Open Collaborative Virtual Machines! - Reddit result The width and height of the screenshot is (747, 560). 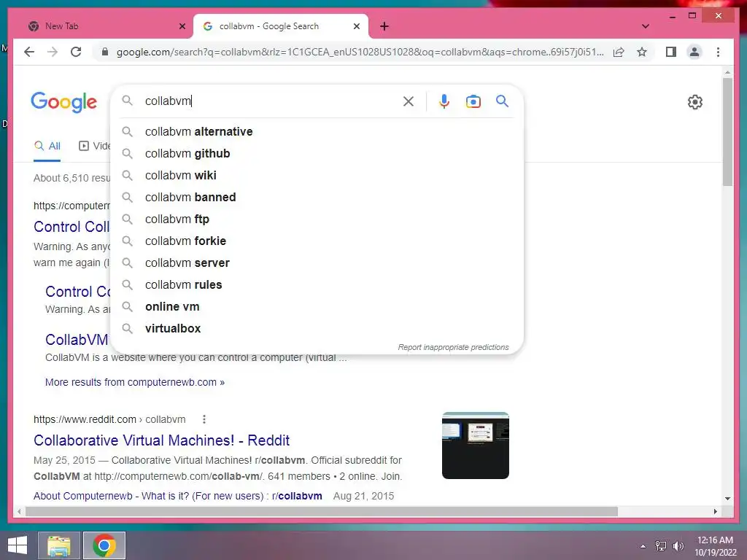(x=161, y=440)
